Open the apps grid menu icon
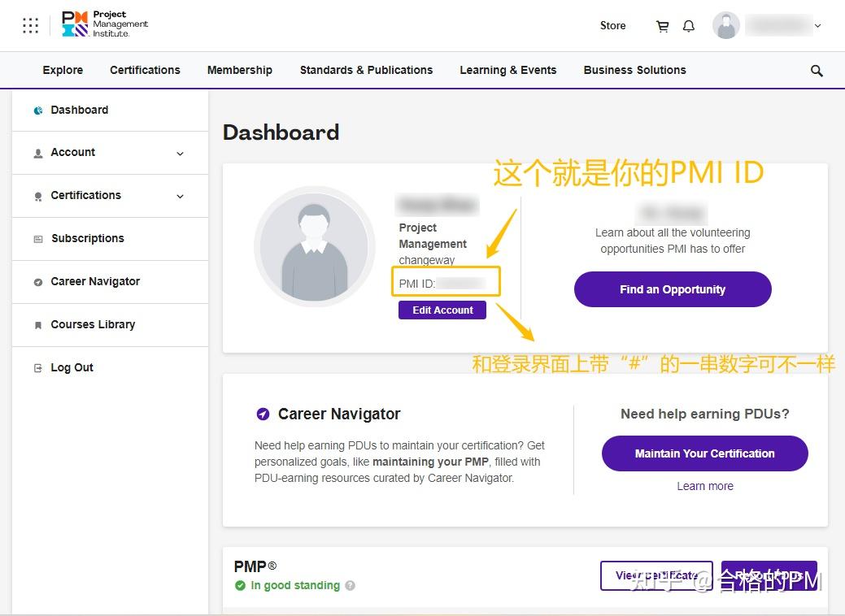Screen dimensions: 845x616 [x=31, y=25]
